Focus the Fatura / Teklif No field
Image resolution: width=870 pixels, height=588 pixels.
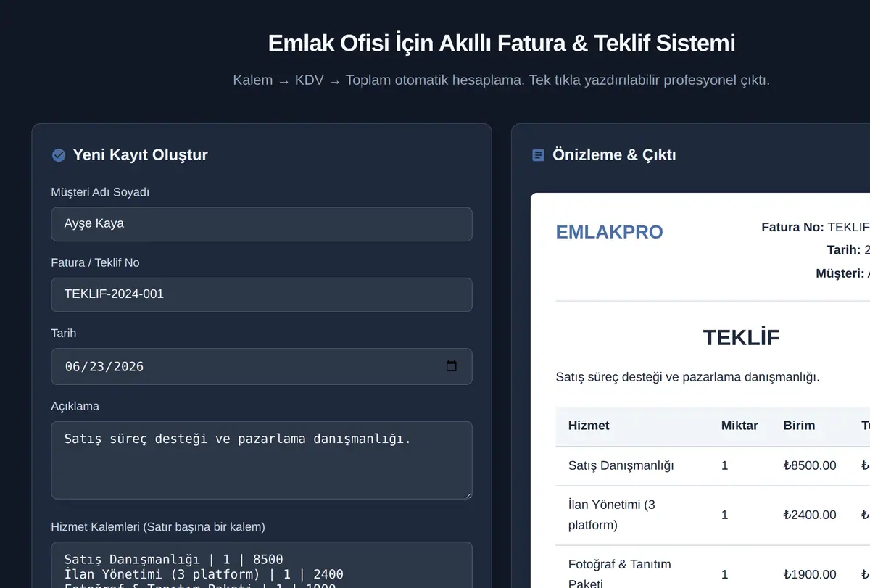click(262, 294)
